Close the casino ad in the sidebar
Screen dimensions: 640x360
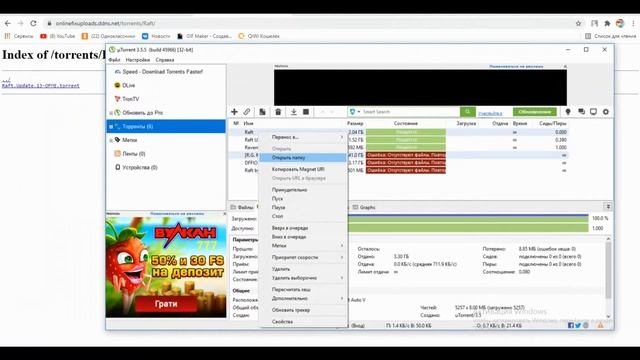(x=224, y=214)
